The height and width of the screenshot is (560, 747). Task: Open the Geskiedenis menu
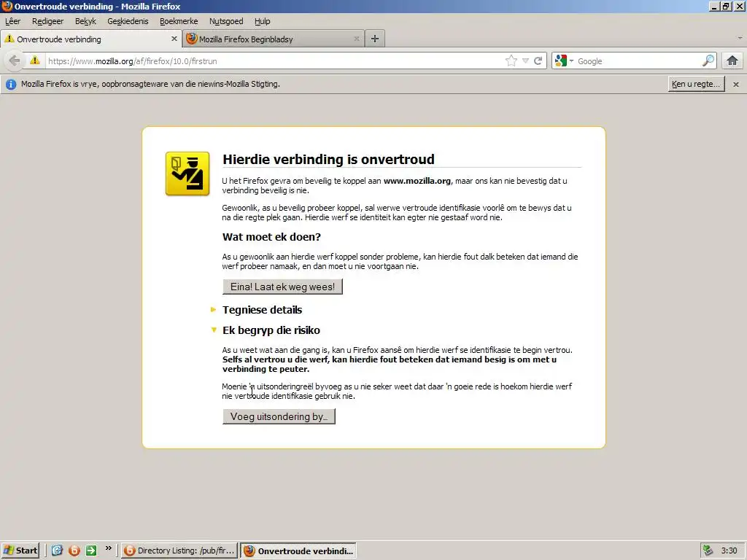128,21
